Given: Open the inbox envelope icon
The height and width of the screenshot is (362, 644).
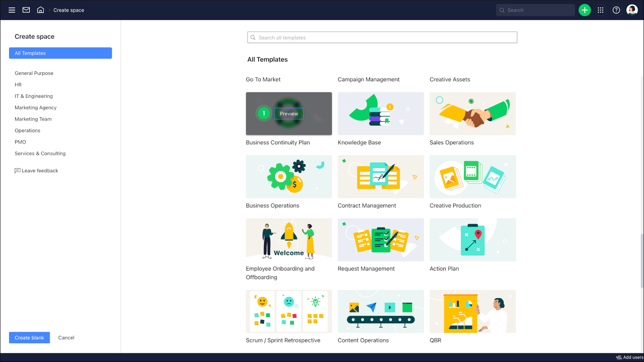Looking at the screenshot, I should pos(26,10).
